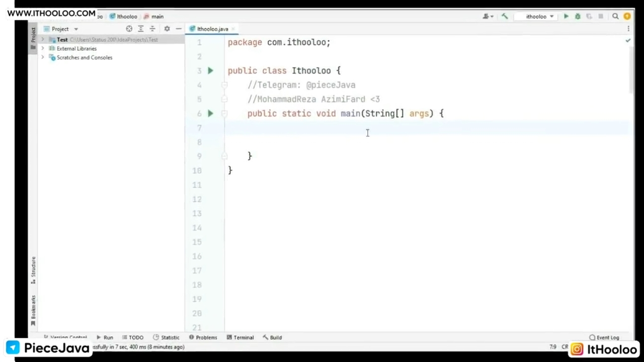Toggle the Structure side tool window

(33, 266)
